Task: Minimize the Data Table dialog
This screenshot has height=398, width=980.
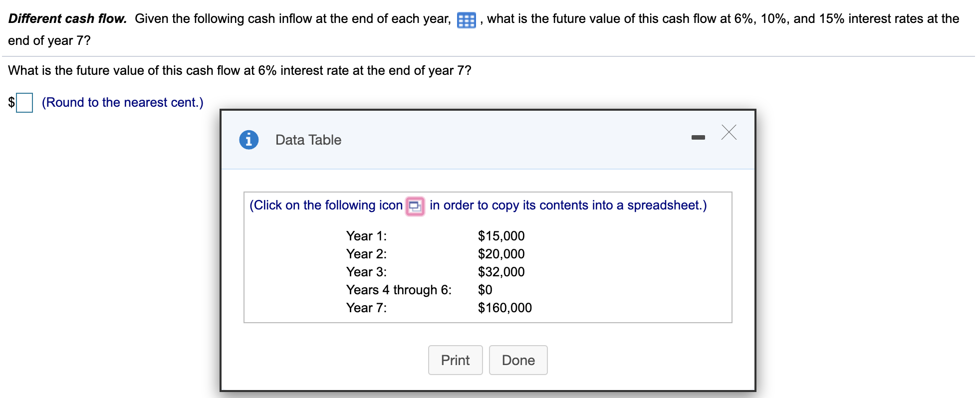Action: tap(698, 137)
